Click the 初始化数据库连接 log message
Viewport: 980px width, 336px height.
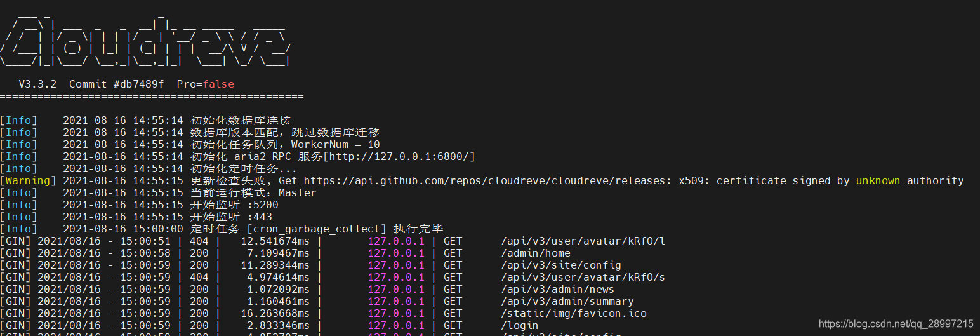pos(241,121)
